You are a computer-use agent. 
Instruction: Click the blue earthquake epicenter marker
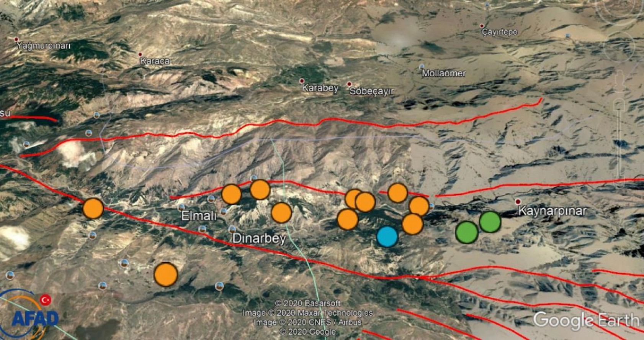pyautogui.click(x=387, y=236)
